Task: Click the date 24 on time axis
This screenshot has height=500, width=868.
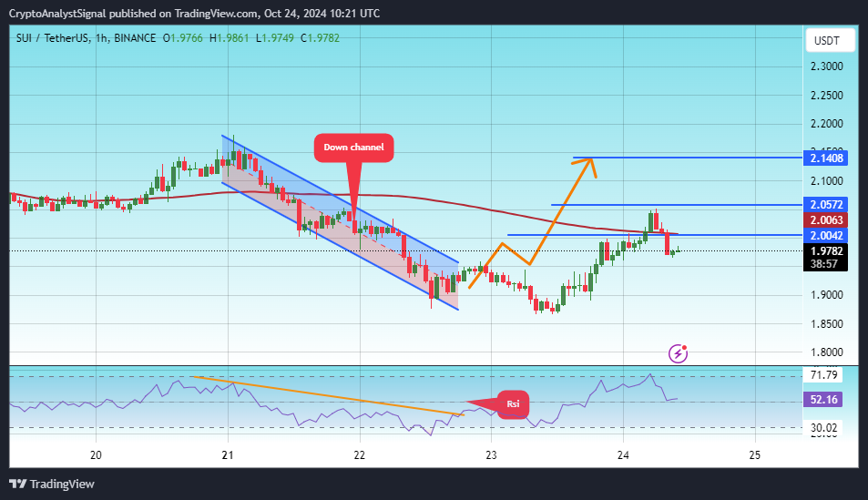Action: pyautogui.click(x=623, y=455)
